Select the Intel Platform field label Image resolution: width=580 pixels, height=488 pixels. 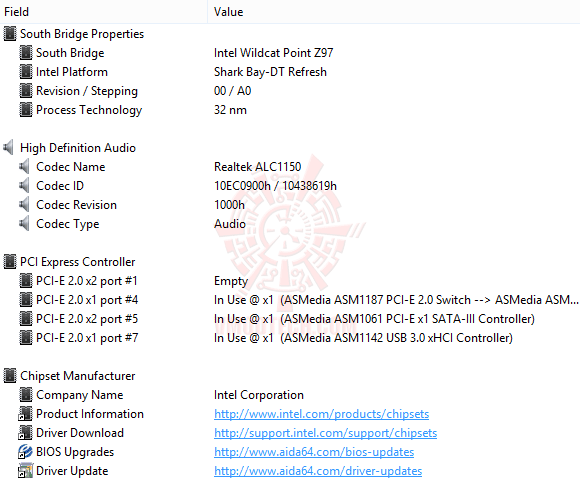coord(72,72)
